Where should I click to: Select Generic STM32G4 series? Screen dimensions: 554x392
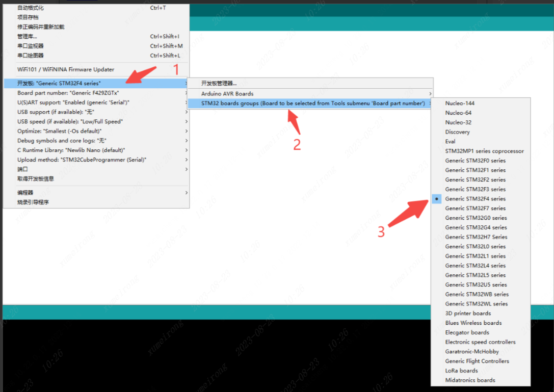tap(481, 227)
